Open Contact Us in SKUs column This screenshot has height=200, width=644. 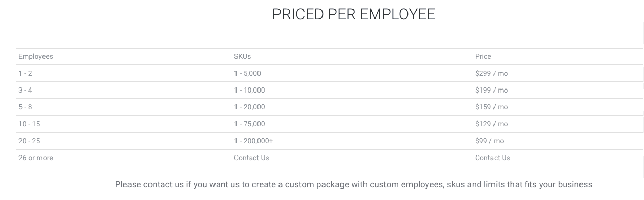click(251, 158)
